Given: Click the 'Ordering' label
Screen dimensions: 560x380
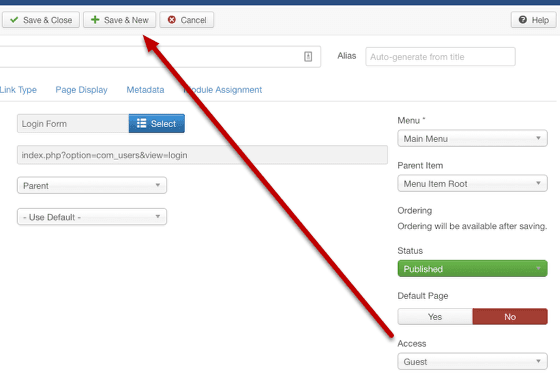Looking at the screenshot, I should 415,211.
